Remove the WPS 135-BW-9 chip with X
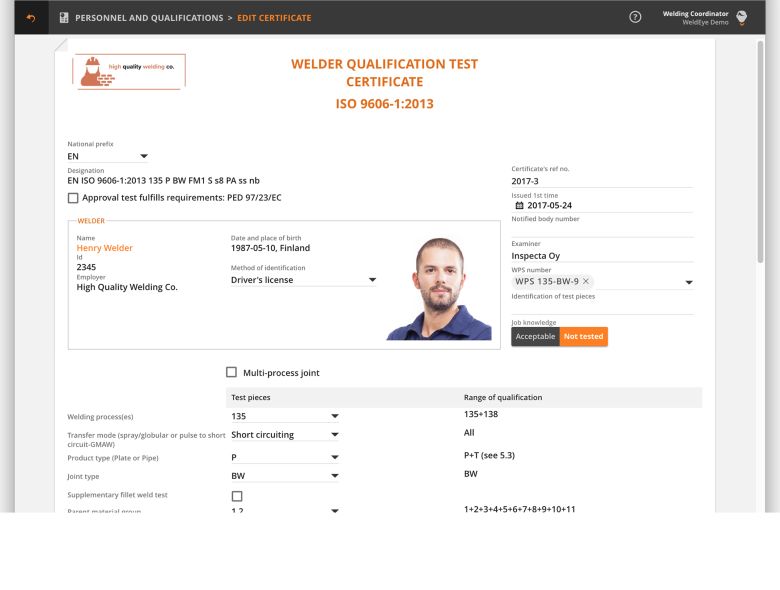This screenshot has width=780, height=590. pyautogui.click(x=586, y=281)
